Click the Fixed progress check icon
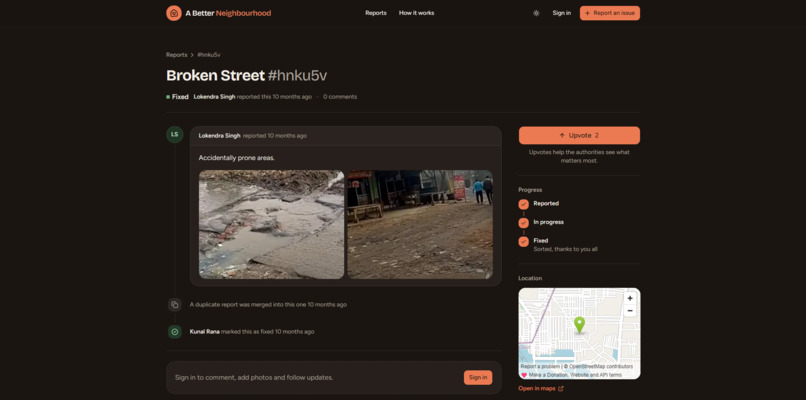806x400 pixels. 523,241
